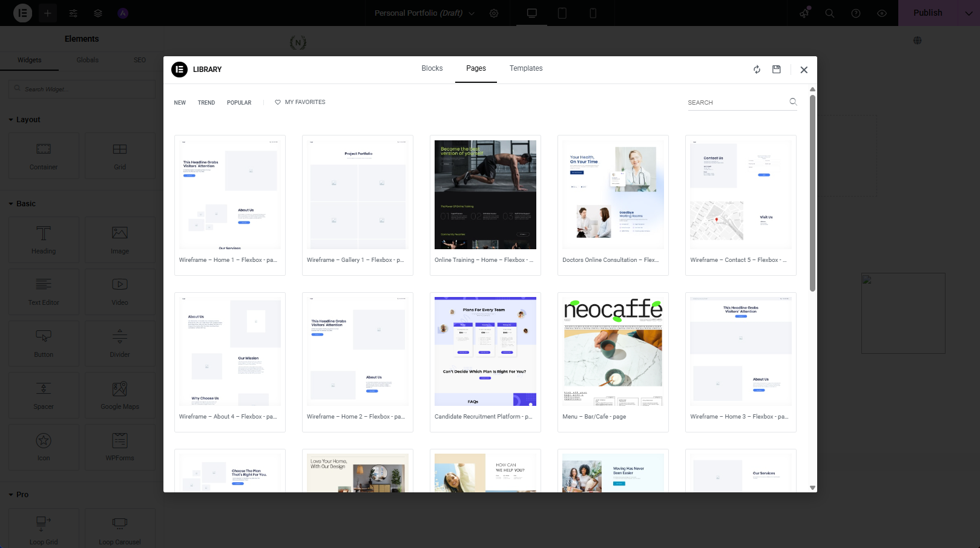Switch to tablet responsive view
This screenshot has height=548, width=980.
[562, 13]
